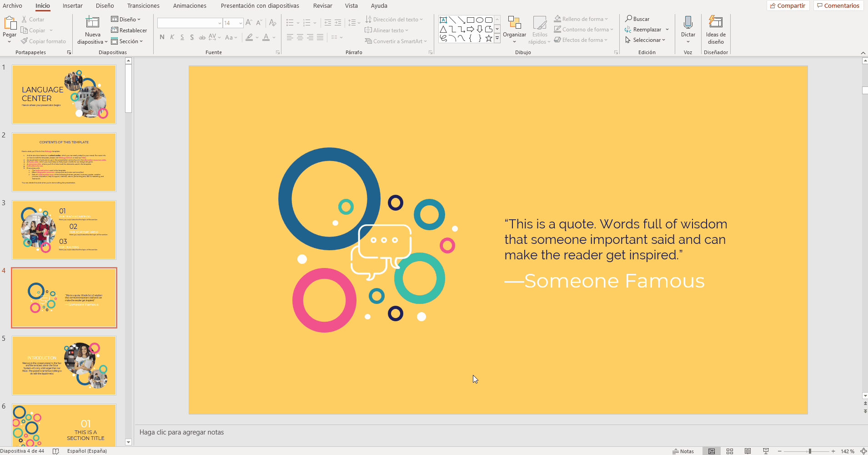Expand Relleno de forma dropdown
This screenshot has height=455, width=868.
pos(606,19)
